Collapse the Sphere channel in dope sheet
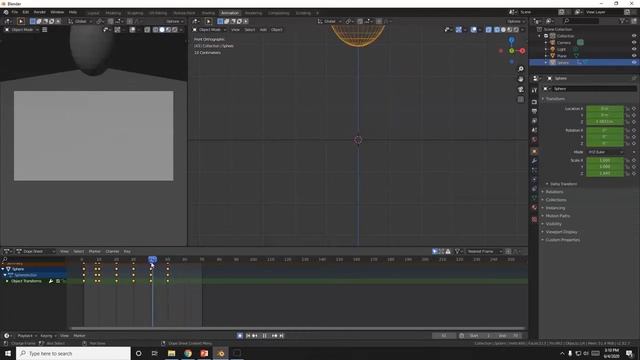This screenshot has width=640, height=360. click(3, 269)
